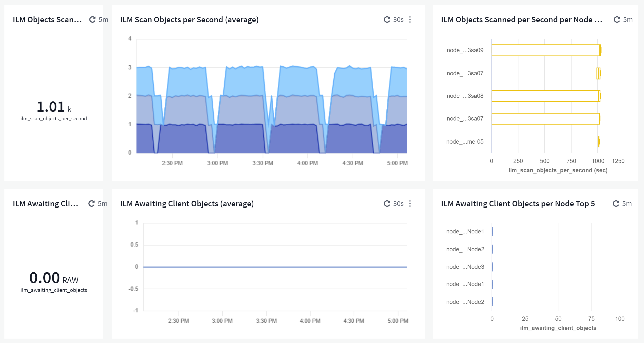
Task: Refresh ILM Scan Objects per Second chart
Action: tap(387, 20)
